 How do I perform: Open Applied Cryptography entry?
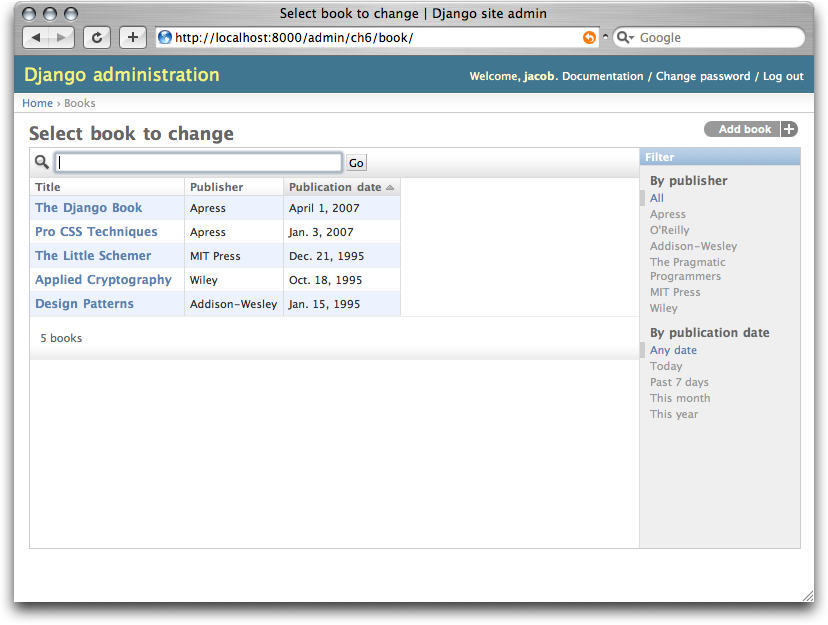click(x=104, y=280)
